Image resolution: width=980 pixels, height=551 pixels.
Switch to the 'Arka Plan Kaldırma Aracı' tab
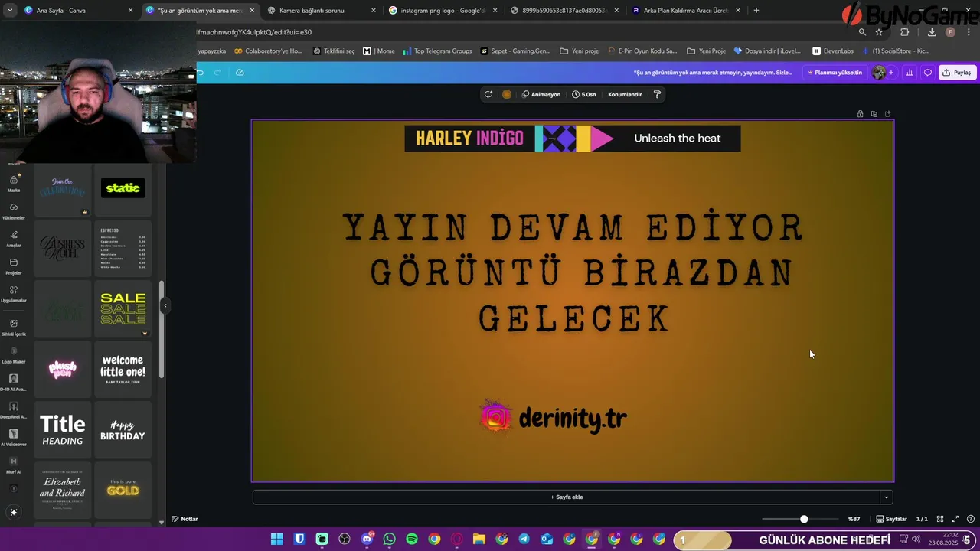click(685, 10)
